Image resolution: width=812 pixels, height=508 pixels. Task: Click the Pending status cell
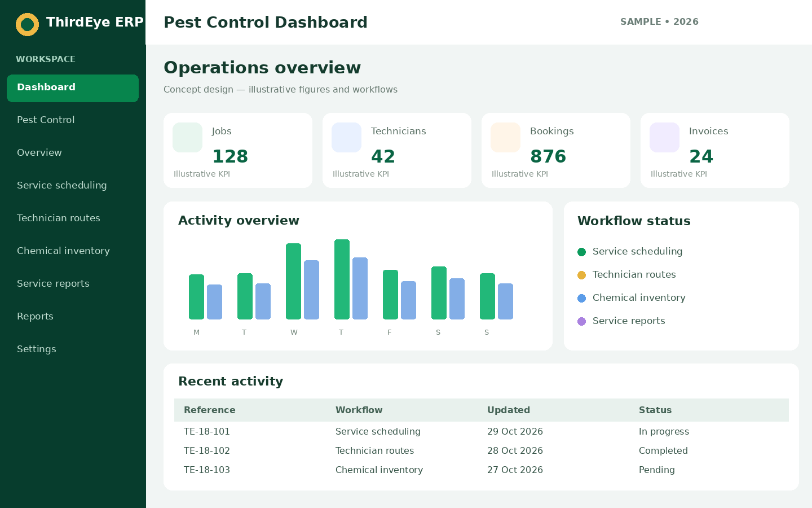[x=657, y=470]
